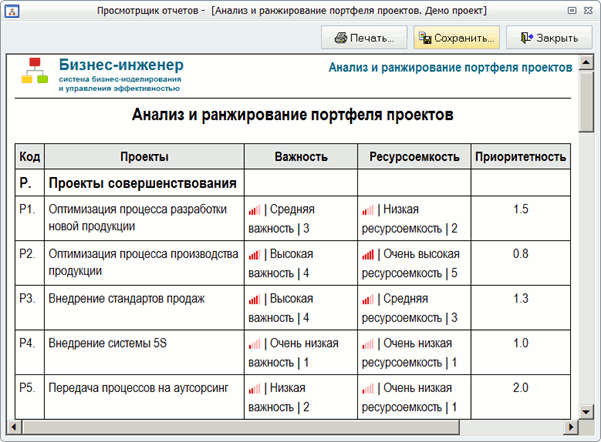This screenshot has height=442, width=601.
Task: Click the Сохранить button
Action: [456, 38]
